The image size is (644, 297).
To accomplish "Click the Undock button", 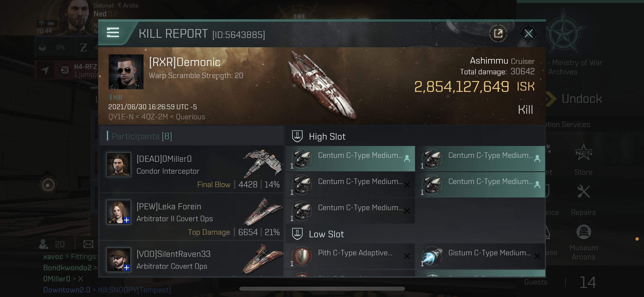I will point(574,99).
